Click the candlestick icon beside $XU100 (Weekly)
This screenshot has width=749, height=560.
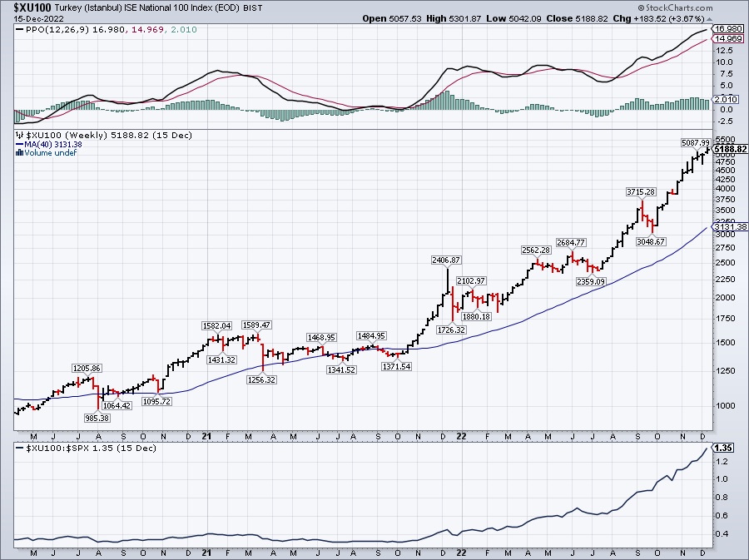[x=20, y=135]
